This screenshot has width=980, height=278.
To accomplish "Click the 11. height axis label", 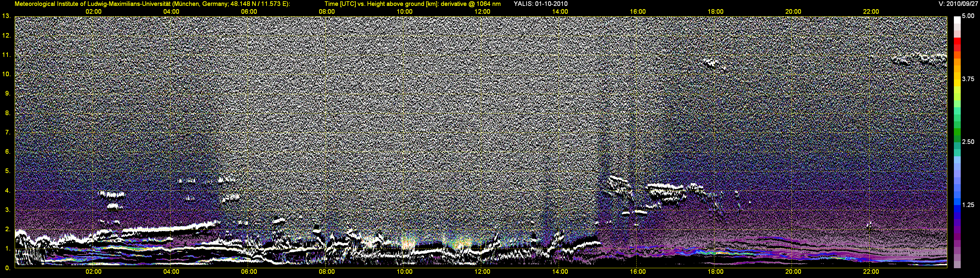I will tap(6, 55).
